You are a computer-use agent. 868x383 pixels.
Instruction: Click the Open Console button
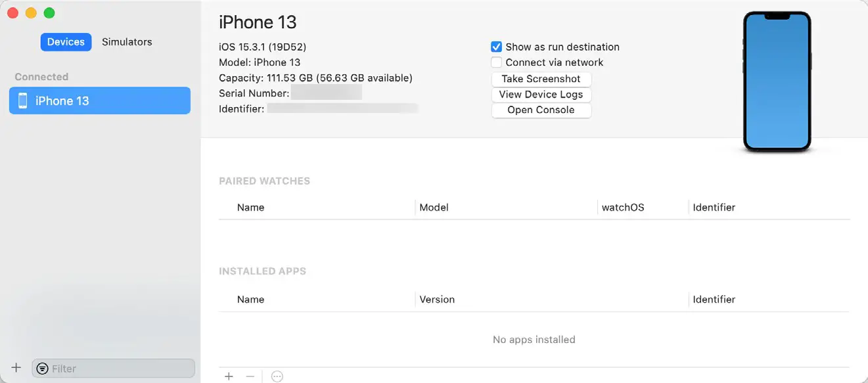click(541, 110)
